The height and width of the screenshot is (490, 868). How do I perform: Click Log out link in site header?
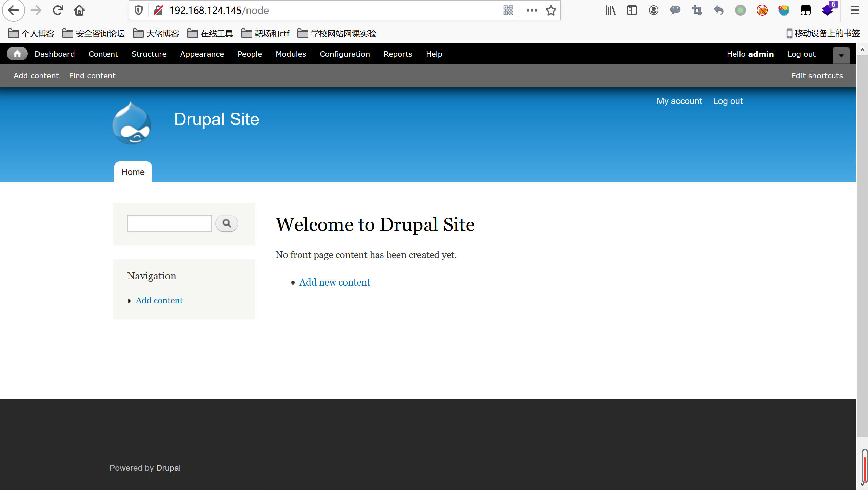pyautogui.click(x=728, y=101)
